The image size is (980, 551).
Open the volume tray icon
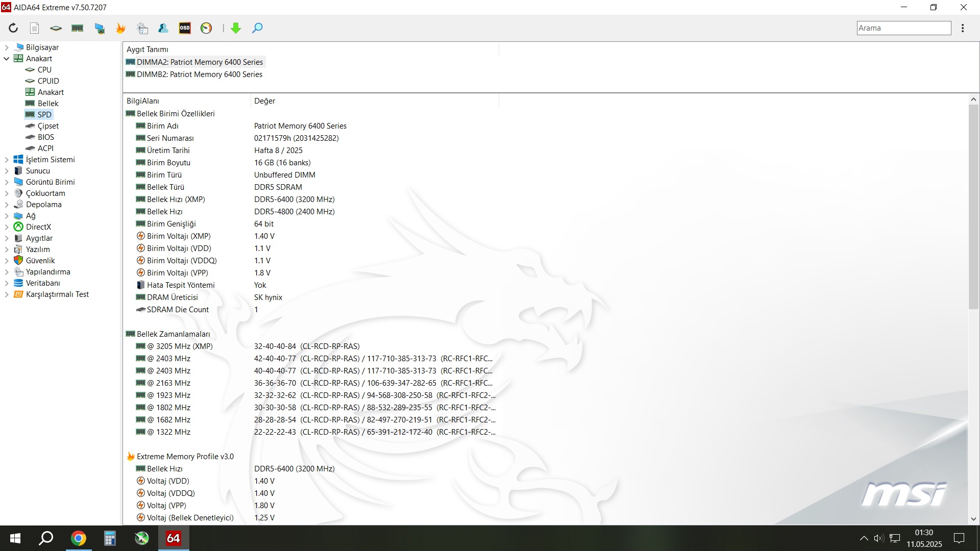[x=878, y=538]
